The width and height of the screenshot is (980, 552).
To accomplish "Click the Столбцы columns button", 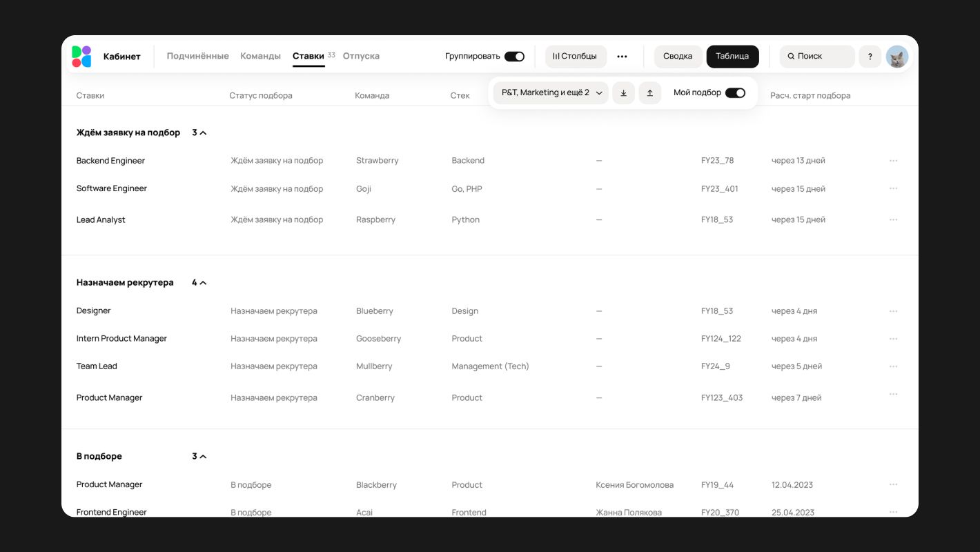I will pyautogui.click(x=575, y=57).
